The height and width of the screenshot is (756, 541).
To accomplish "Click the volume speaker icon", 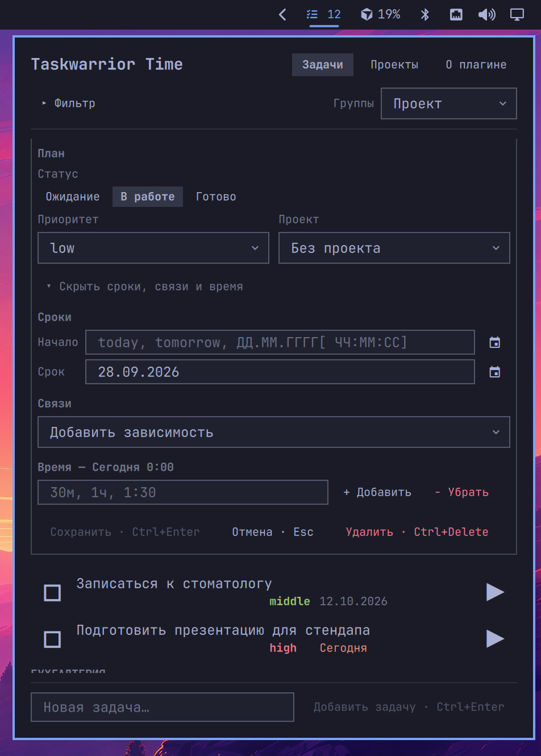I will [x=487, y=14].
